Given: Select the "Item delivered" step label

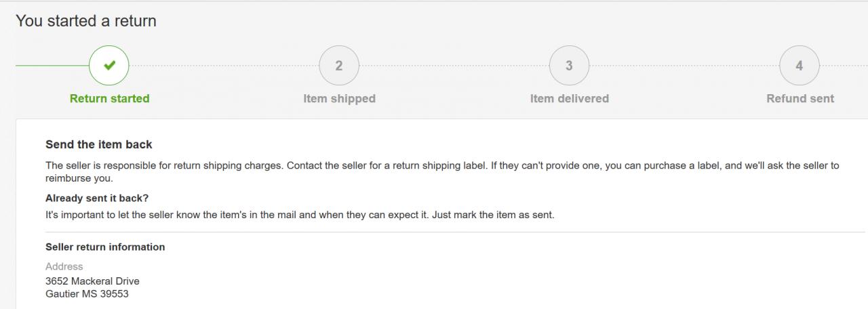Looking at the screenshot, I should point(569,98).
